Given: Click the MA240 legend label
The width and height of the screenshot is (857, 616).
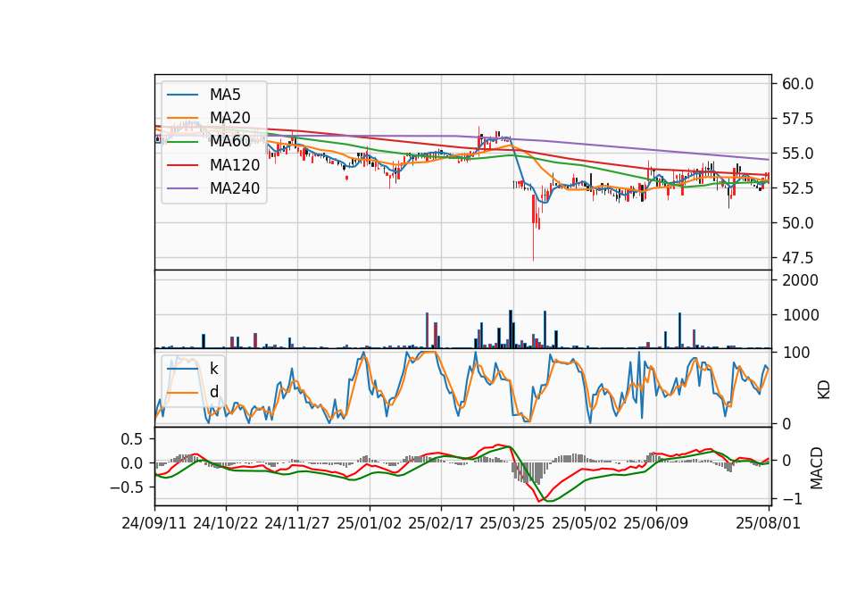Looking at the screenshot, I should (x=235, y=188).
